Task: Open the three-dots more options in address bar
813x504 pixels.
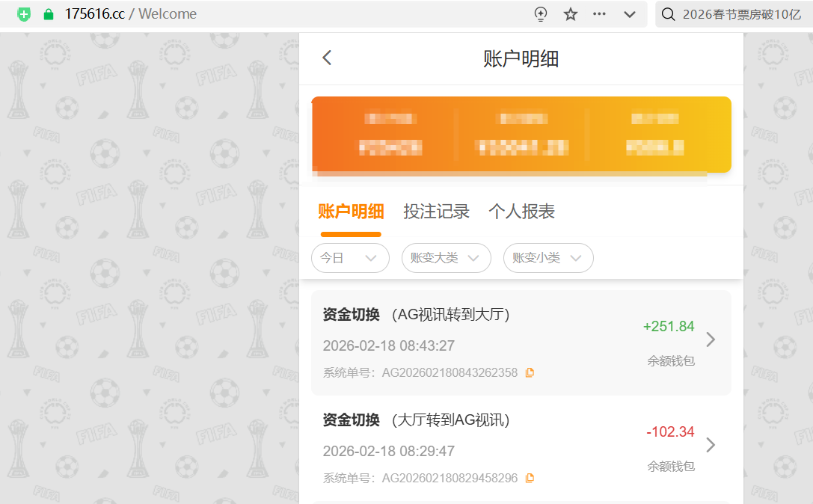Action: 599,14
